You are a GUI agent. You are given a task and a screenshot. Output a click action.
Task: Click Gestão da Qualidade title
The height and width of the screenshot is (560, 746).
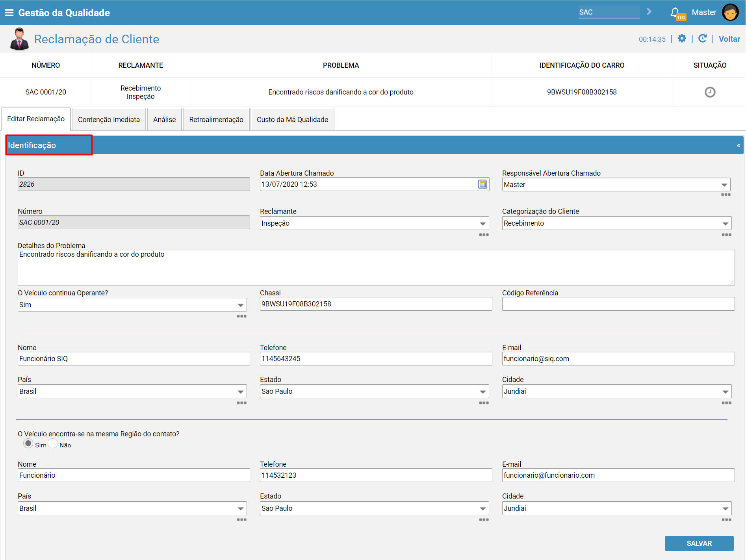[x=64, y=13]
